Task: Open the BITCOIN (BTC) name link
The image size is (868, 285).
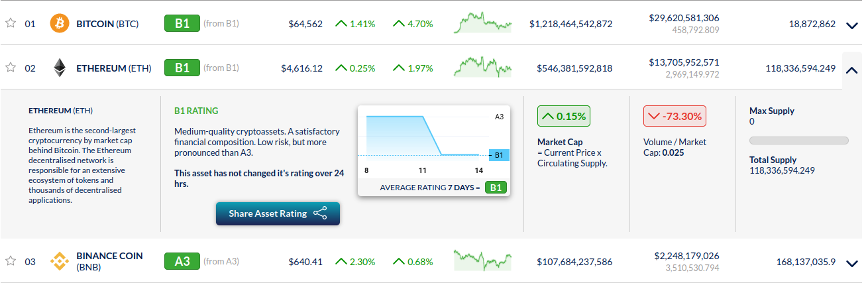Action: click(107, 24)
